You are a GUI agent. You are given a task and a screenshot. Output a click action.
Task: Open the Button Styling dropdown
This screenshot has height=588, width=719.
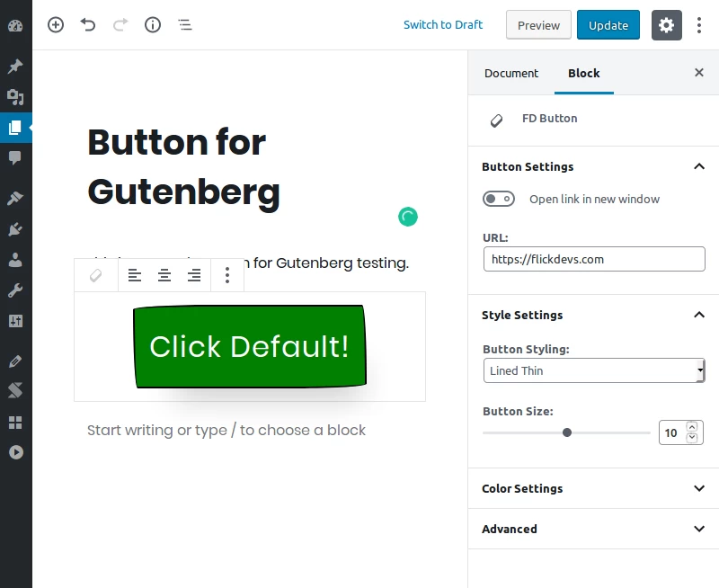tap(594, 370)
